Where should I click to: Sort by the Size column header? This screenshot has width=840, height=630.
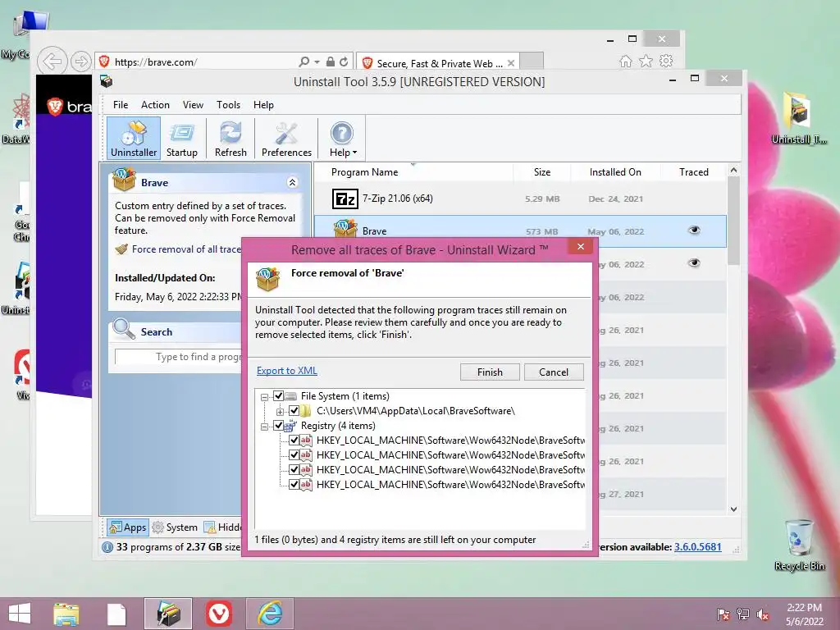pyautogui.click(x=541, y=172)
